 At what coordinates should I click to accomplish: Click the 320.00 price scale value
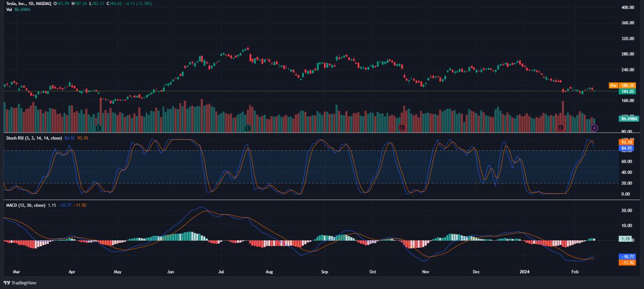point(628,39)
